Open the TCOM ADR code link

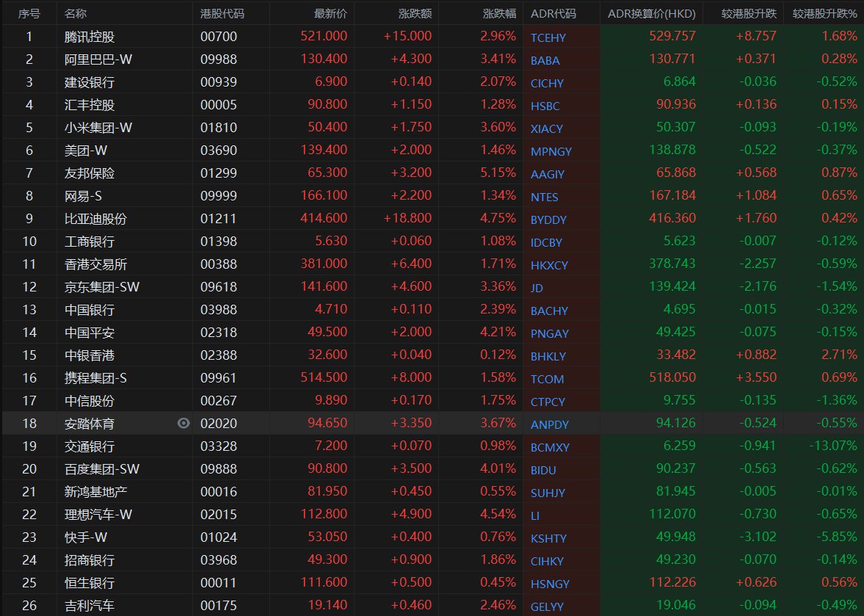[x=547, y=379]
